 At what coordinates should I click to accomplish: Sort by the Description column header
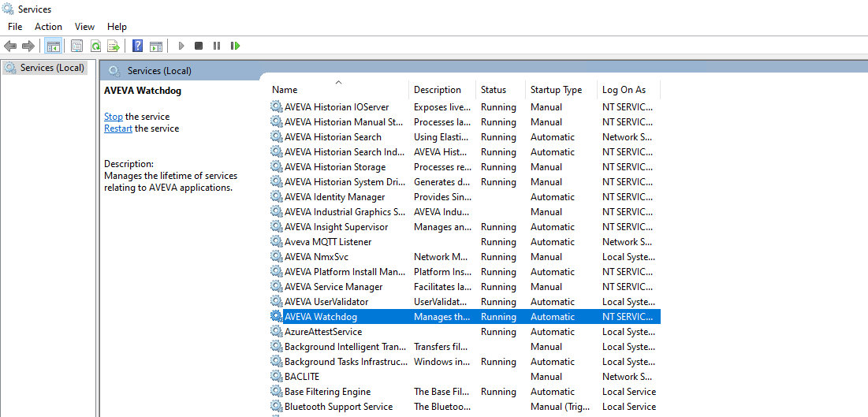pyautogui.click(x=438, y=90)
